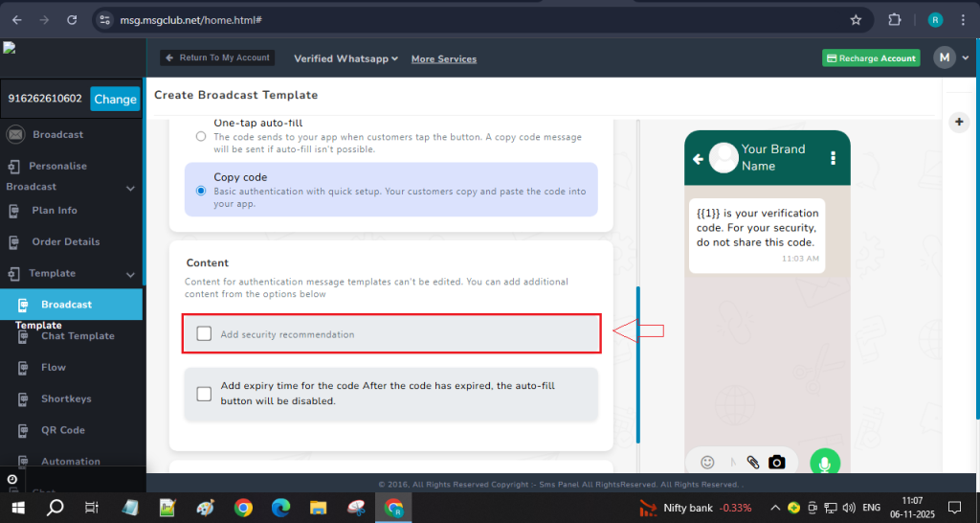The height and width of the screenshot is (523, 980).
Task: Click the paperclip attachment icon in preview
Action: tap(753, 463)
